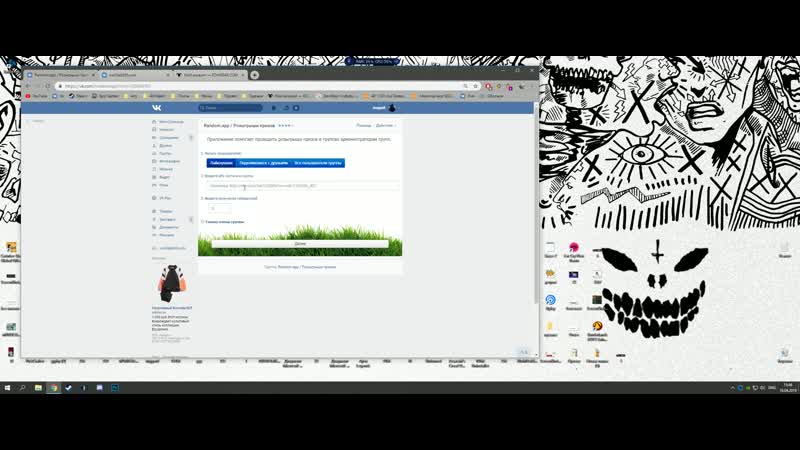Image resolution: width=800 pixels, height=450 pixels.
Task: Open the YouTube bookmark
Action: point(37,96)
